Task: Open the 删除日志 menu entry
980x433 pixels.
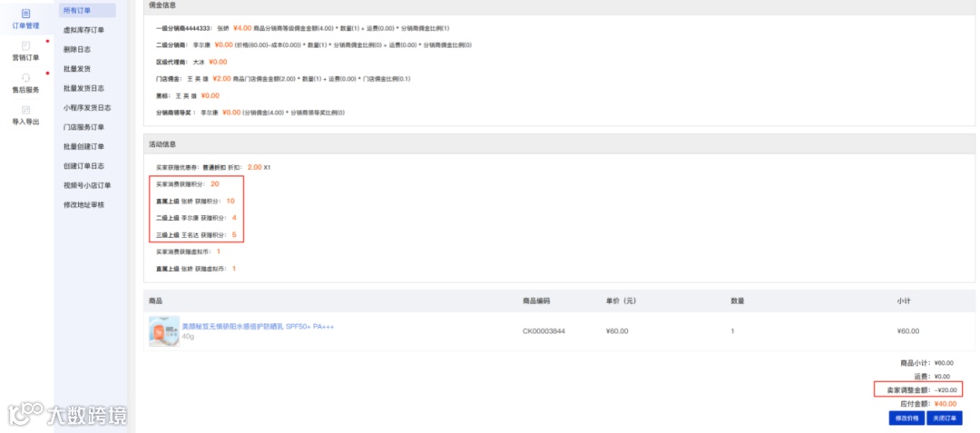Action: point(77,49)
